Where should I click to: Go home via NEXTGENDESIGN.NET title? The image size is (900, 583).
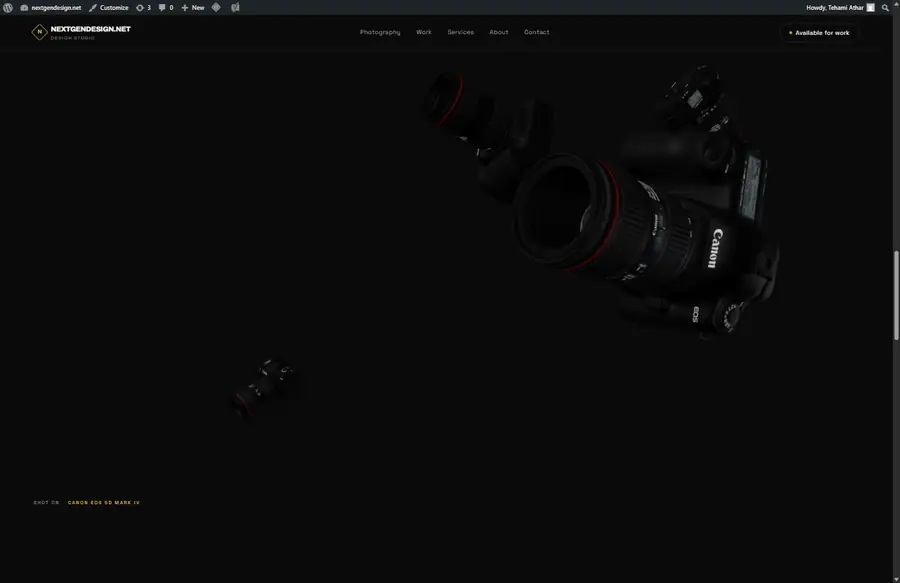[91, 29]
